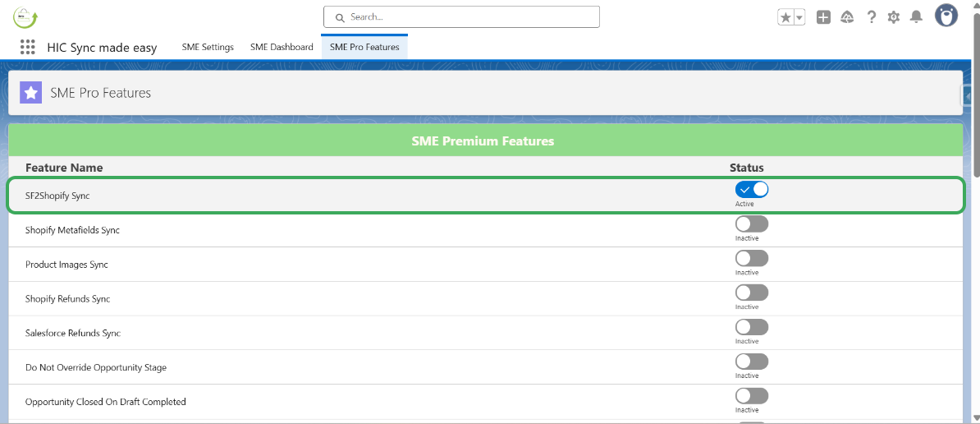Open the user profile avatar

click(x=946, y=16)
